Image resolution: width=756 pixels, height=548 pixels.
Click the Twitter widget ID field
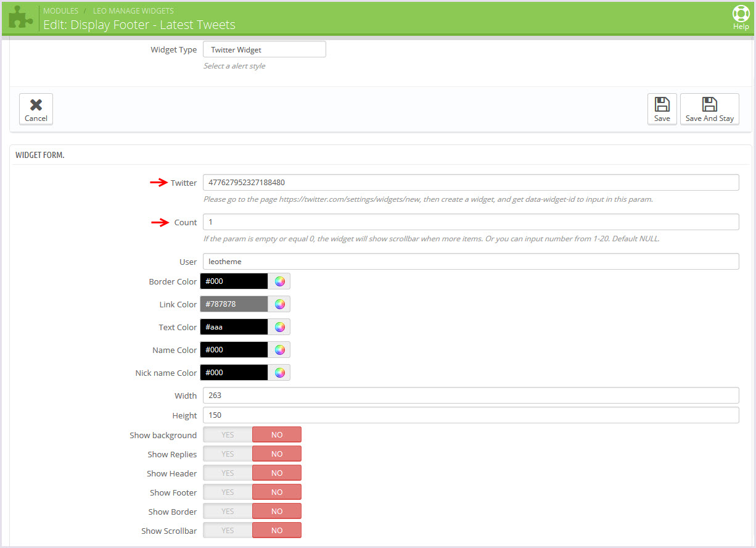470,183
